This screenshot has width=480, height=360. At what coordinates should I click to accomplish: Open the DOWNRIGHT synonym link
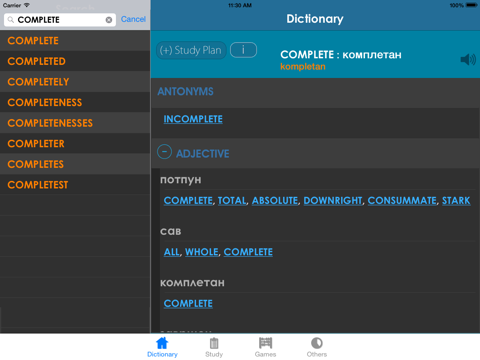coord(333,201)
